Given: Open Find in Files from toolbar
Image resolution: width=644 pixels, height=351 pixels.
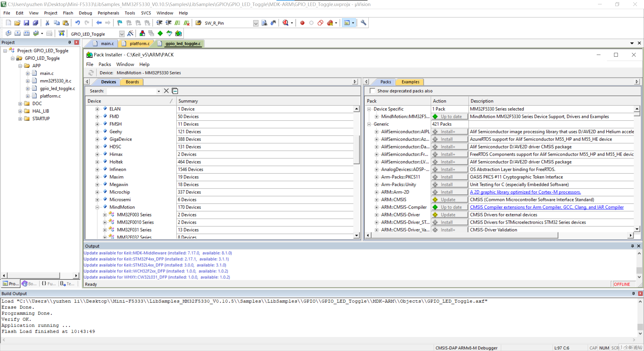Looking at the screenshot, I should click(198, 23).
